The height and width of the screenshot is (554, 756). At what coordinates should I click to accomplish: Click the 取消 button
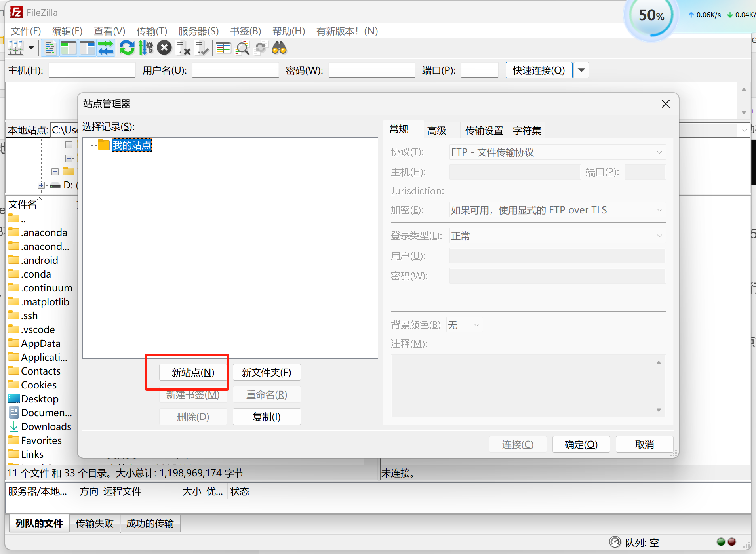644,444
